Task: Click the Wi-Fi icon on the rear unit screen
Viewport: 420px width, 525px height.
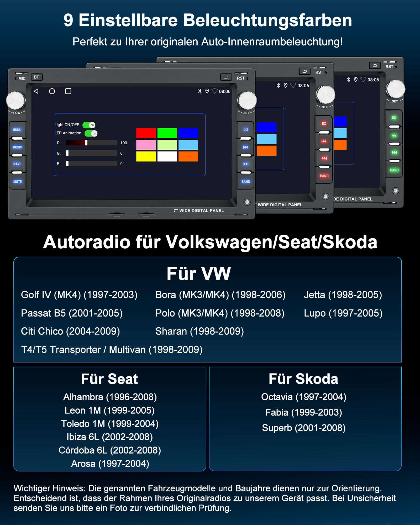Action: tap(363, 80)
